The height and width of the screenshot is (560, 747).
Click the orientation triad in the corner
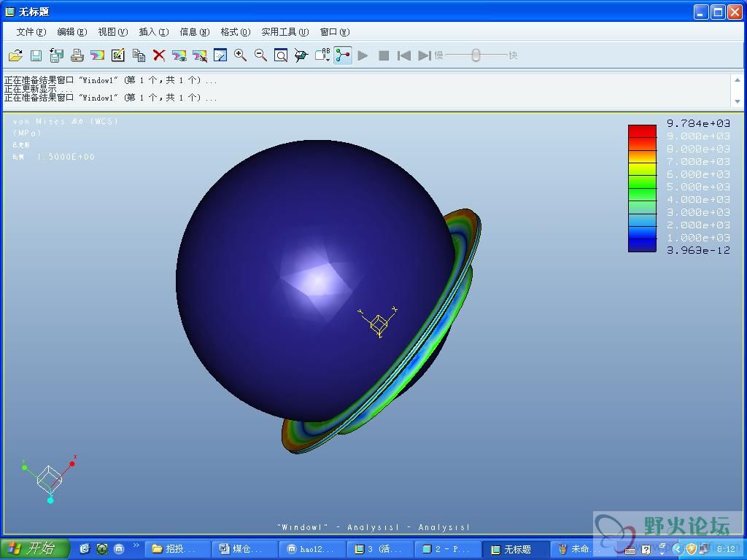pos(49,478)
